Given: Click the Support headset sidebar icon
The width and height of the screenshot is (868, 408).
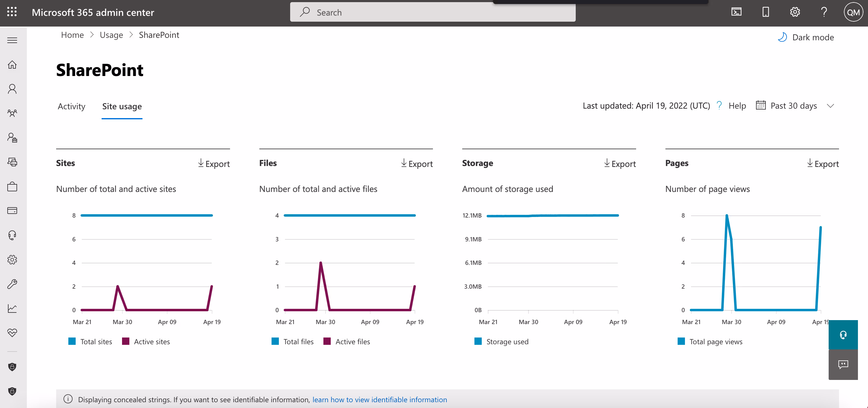Looking at the screenshot, I should (x=12, y=235).
